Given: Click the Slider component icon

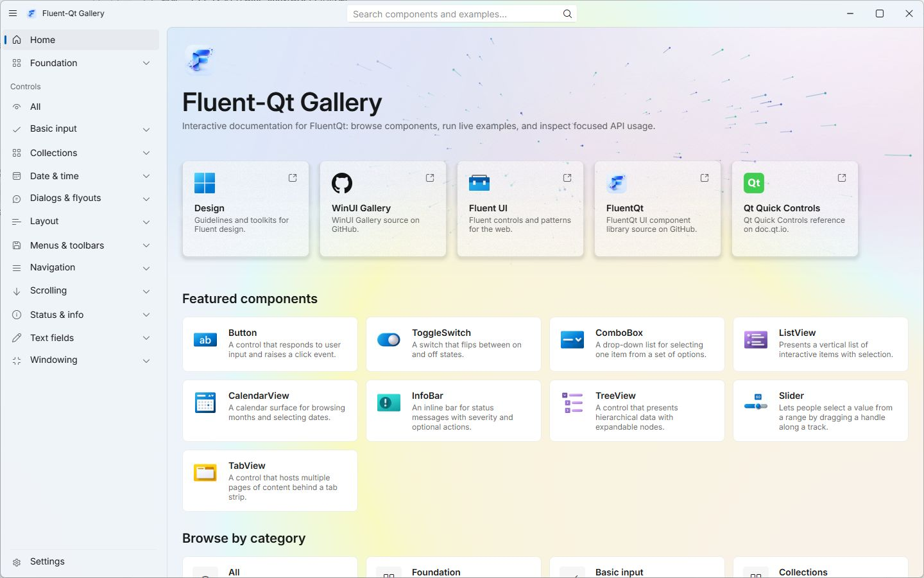Looking at the screenshot, I should [756, 403].
